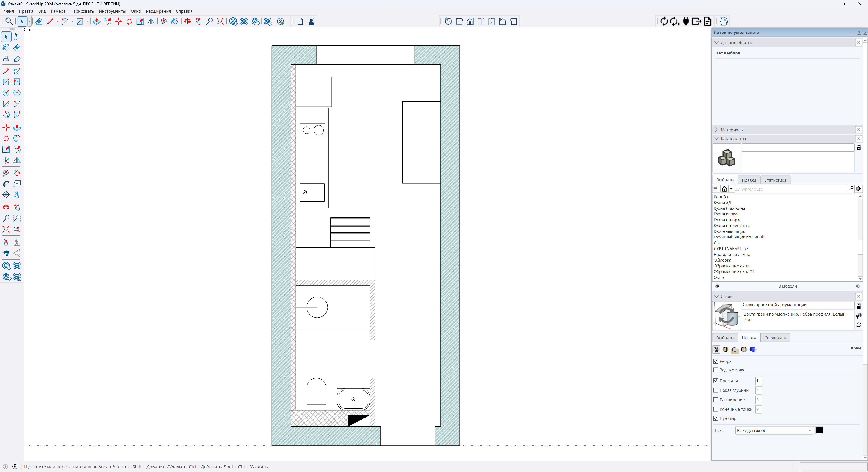Viewport: 868px width, 472px height.
Task: Switch to the Статистика tab
Action: coord(775,180)
